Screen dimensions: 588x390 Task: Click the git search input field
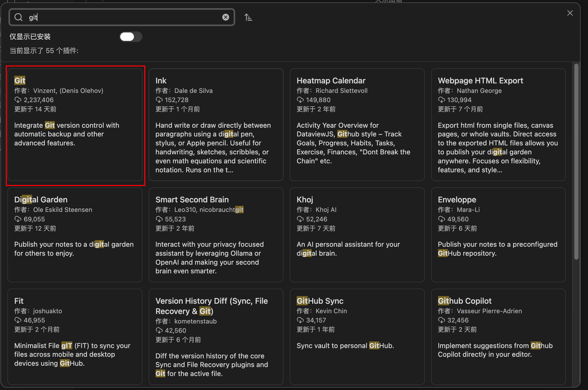(122, 17)
